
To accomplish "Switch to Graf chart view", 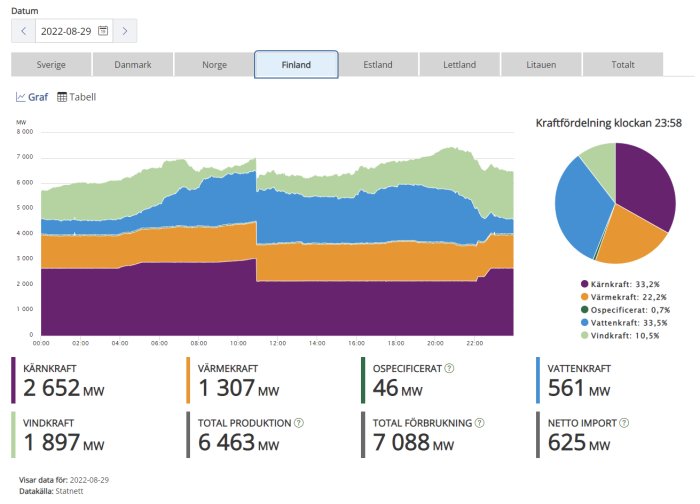I will click(x=31, y=97).
